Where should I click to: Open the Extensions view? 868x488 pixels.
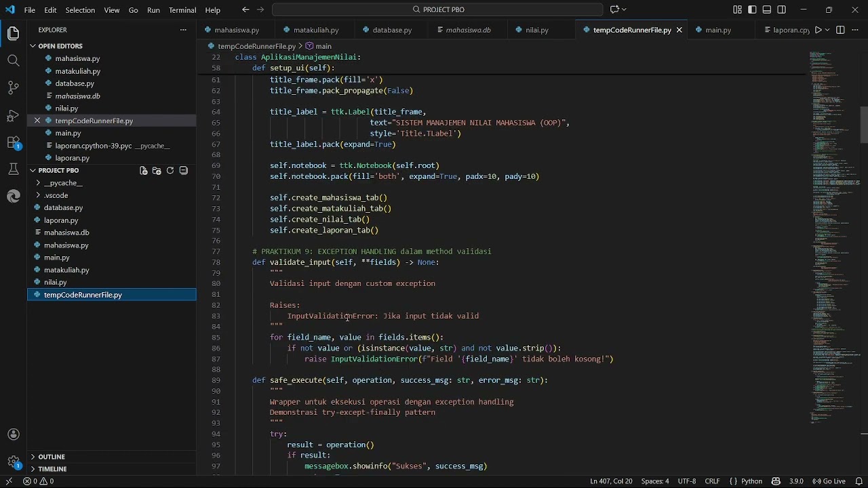13,142
